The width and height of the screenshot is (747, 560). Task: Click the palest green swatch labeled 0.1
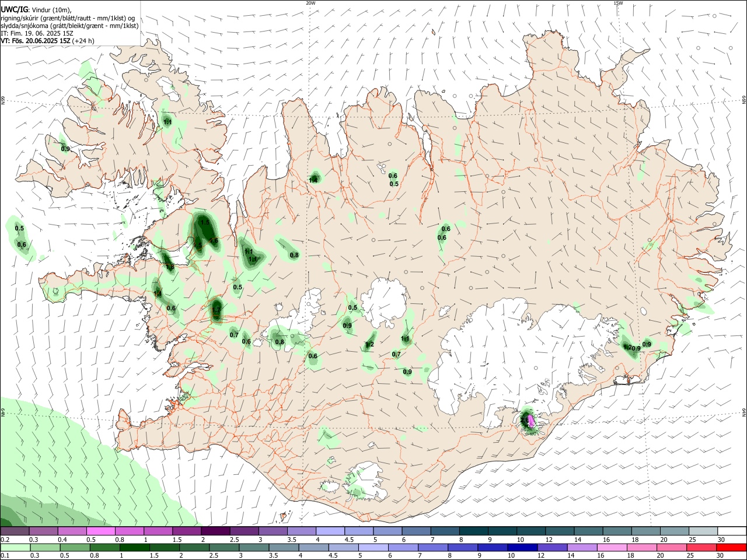[15, 547]
